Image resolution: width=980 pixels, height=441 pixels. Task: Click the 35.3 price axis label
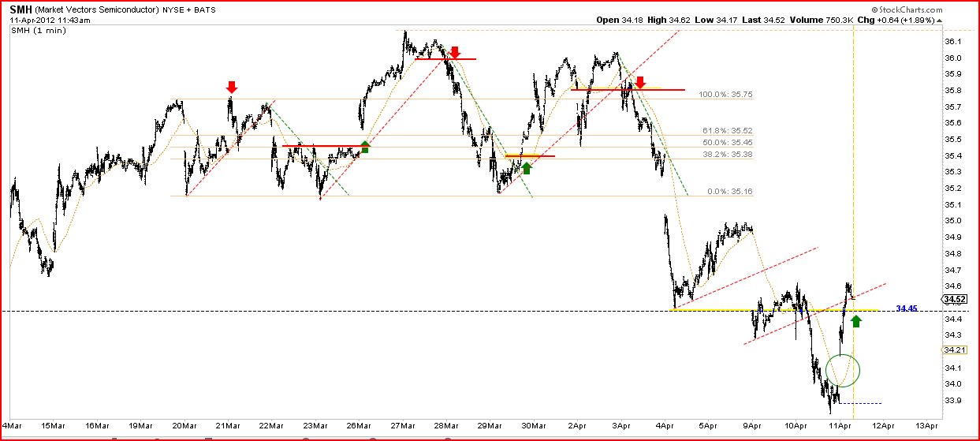coord(952,172)
